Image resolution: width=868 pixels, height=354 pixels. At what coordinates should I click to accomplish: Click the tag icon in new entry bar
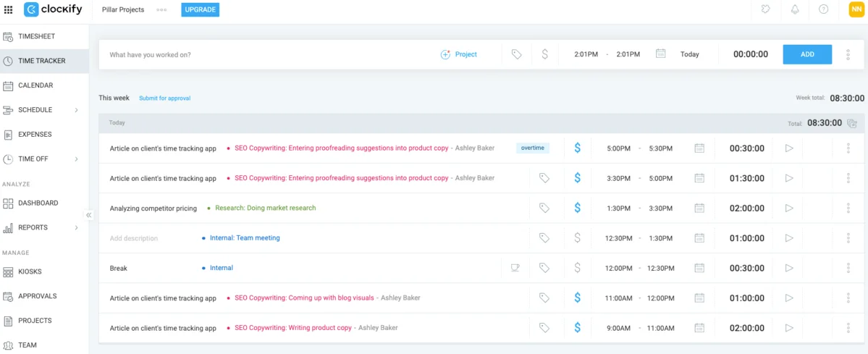(x=516, y=54)
